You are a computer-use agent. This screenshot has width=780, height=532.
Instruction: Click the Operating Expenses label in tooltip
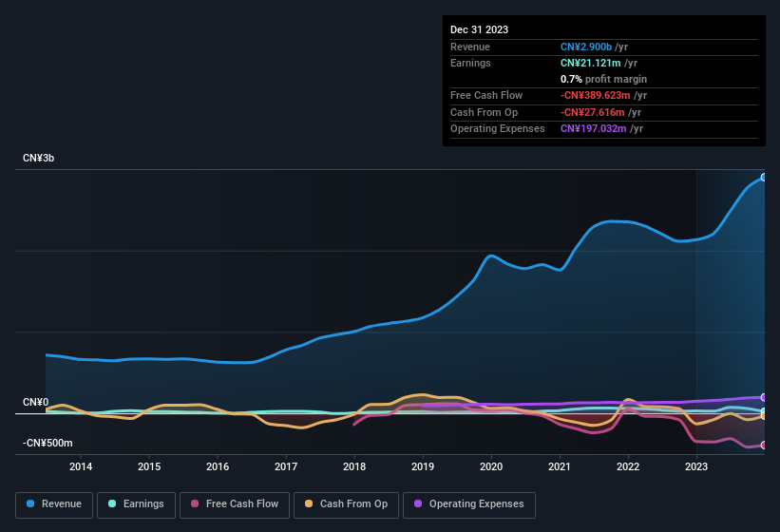coord(498,129)
